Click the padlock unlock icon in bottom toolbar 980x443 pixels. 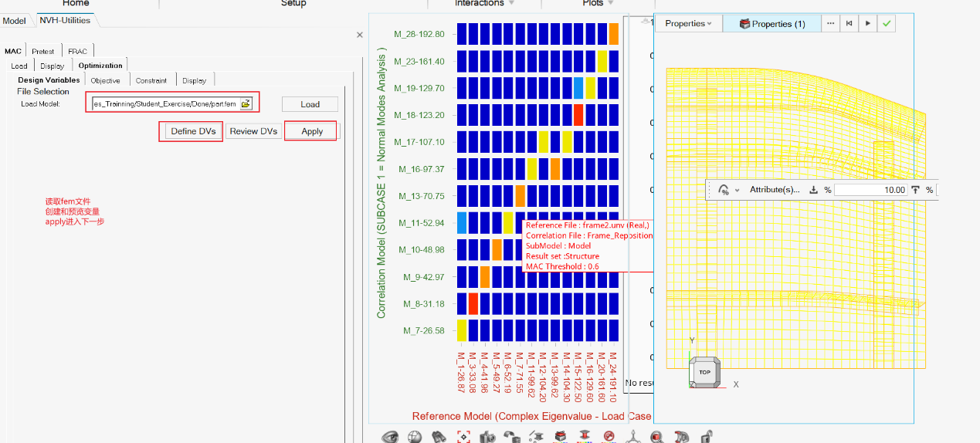point(705,437)
